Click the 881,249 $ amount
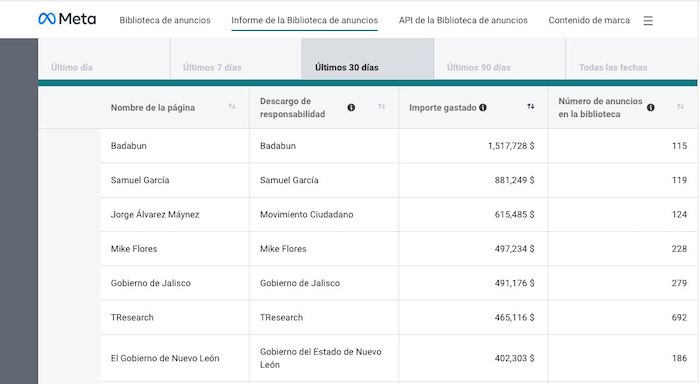The height and width of the screenshot is (384, 700). (x=514, y=180)
